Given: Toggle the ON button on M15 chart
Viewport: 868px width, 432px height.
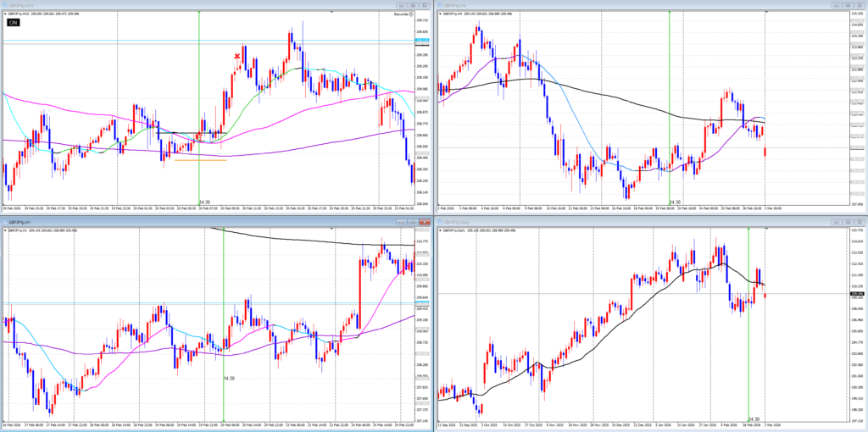Looking at the screenshot, I should pyautogui.click(x=13, y=23).
